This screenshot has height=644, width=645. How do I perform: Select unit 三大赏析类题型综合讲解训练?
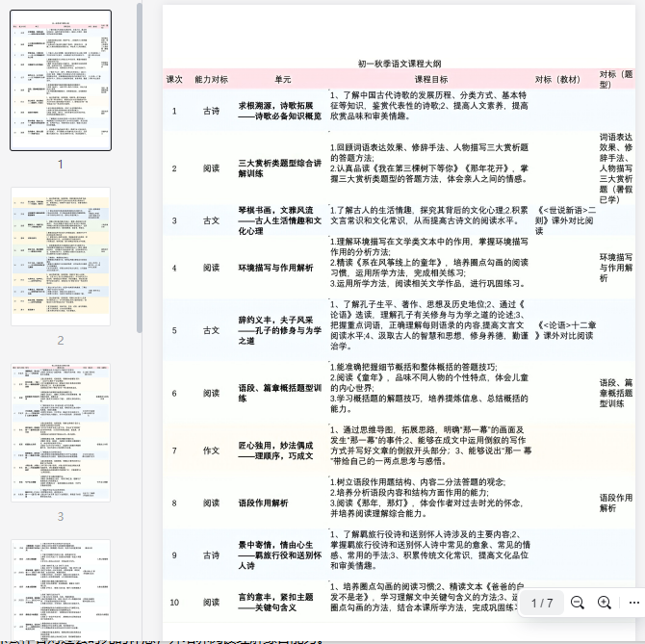pos(280,168)
